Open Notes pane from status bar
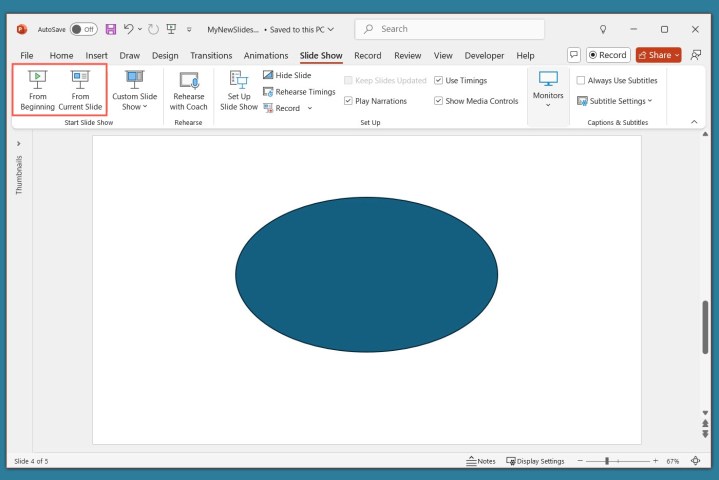The image size is (719, 480). click(x=481, y=461)
